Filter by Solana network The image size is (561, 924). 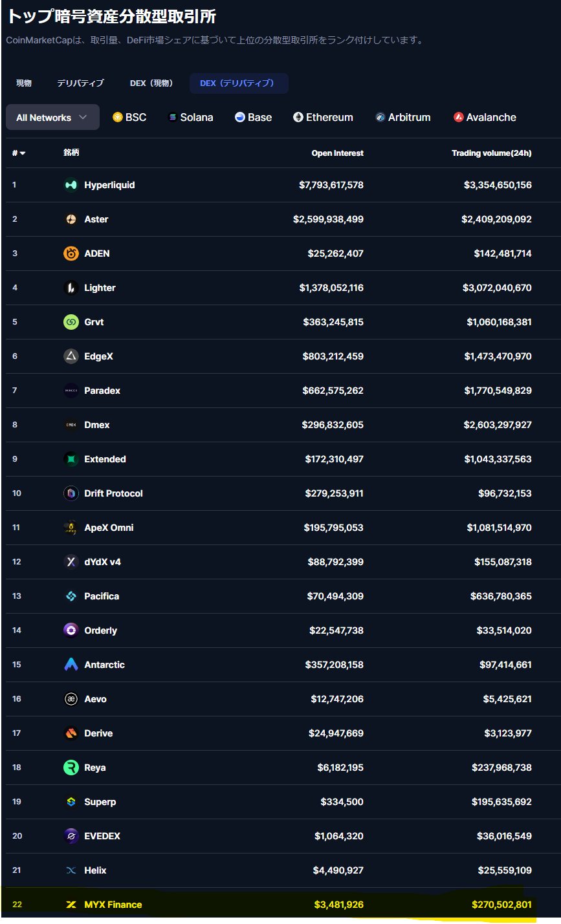(190, 118)
